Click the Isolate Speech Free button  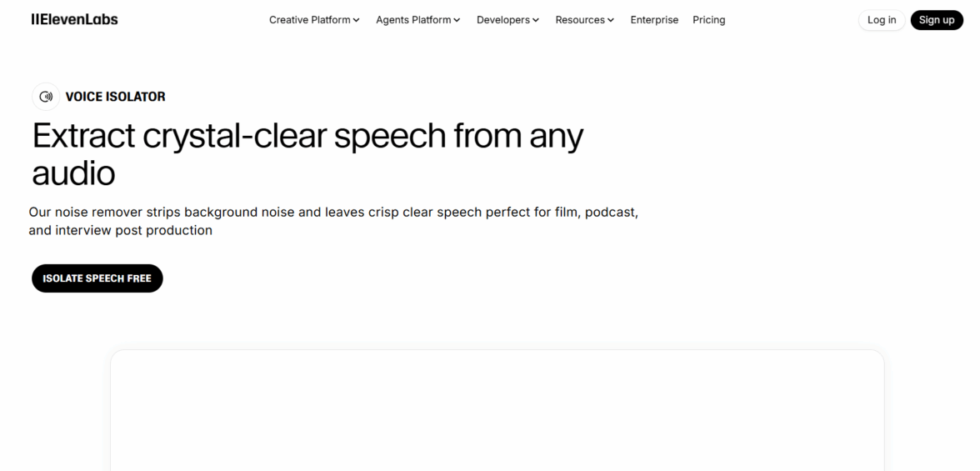point(97,278)
